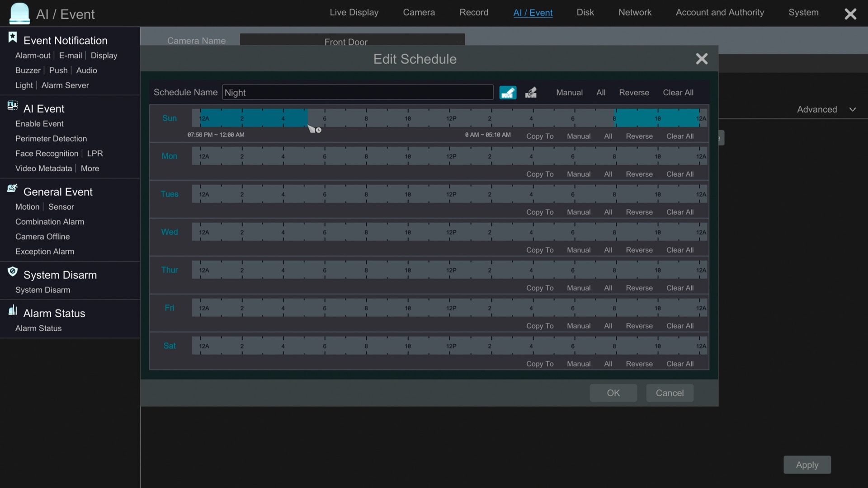Image resolution: width=868 pixels, height=488 pixels.
Task: Click the AI / Event logo icon
Action: (x=19, y=14)
